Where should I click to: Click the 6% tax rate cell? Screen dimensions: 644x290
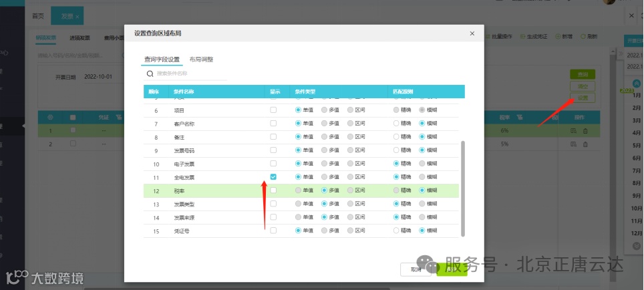click(x=504, y=130)
